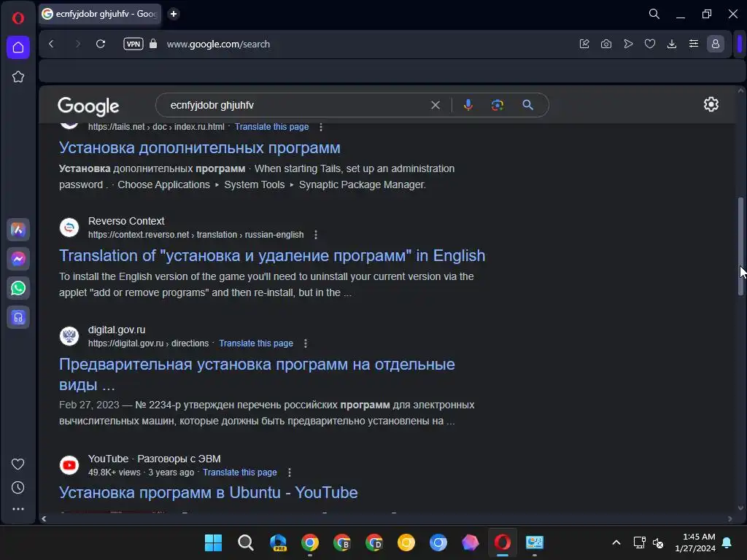Reload the current page
747x560 pixels.
(x=101, y=44)
